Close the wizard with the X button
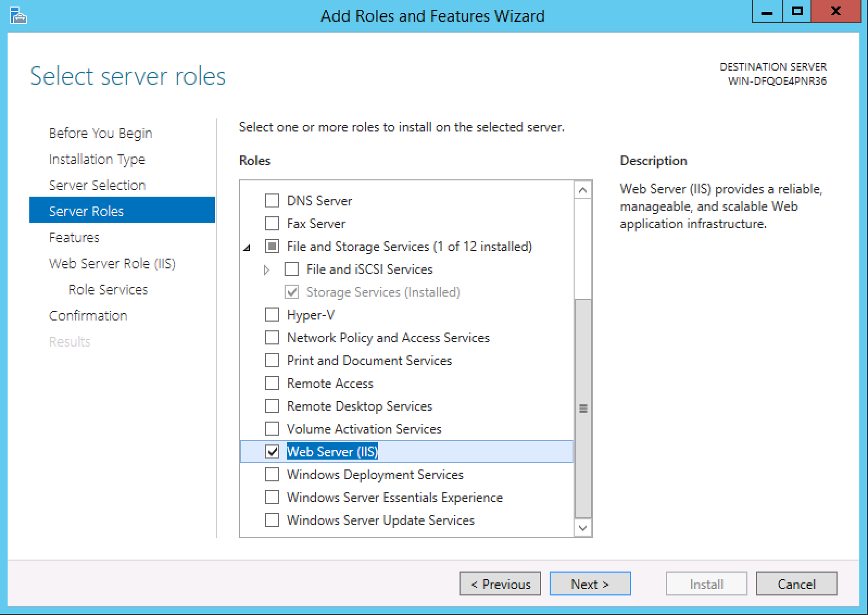The height and width of the screenshot is (615, 868). tap(835, 12)
